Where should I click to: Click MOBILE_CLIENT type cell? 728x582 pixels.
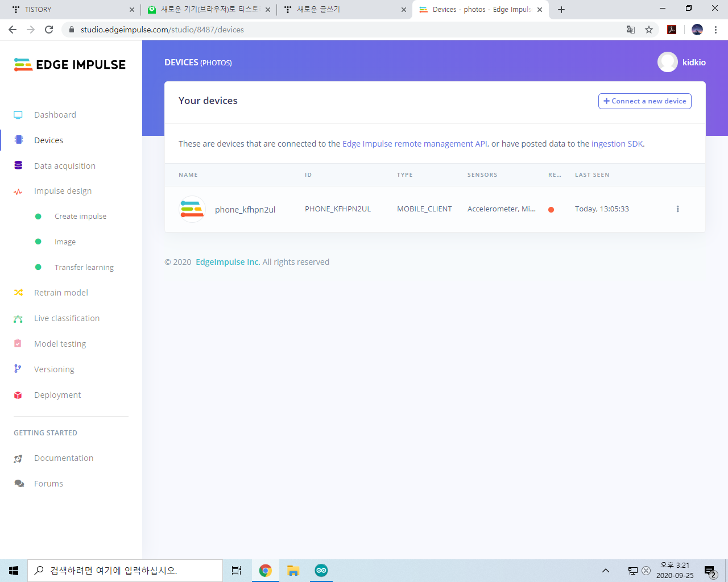point(424,209)
